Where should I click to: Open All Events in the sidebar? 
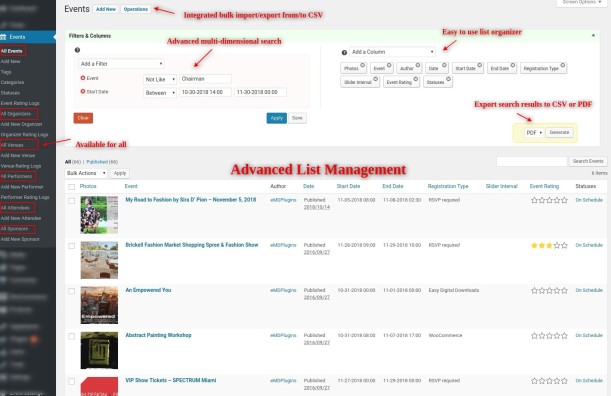coord(12,51)
